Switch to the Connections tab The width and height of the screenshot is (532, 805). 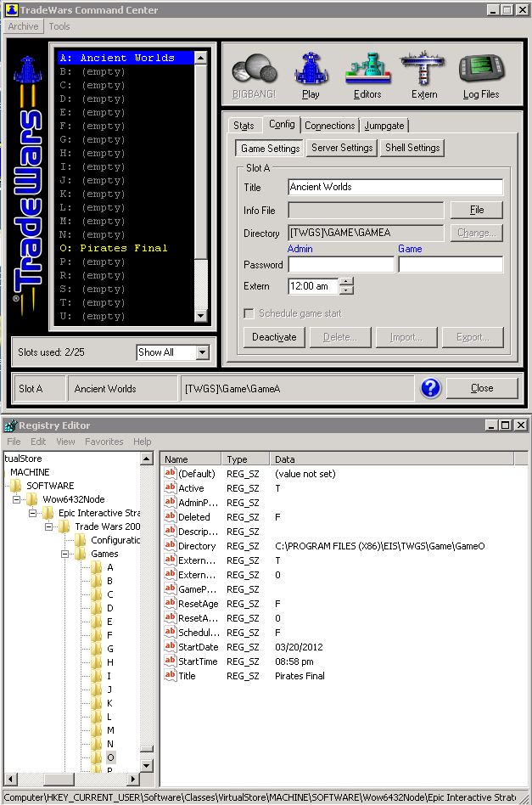(x=330, y=126)
